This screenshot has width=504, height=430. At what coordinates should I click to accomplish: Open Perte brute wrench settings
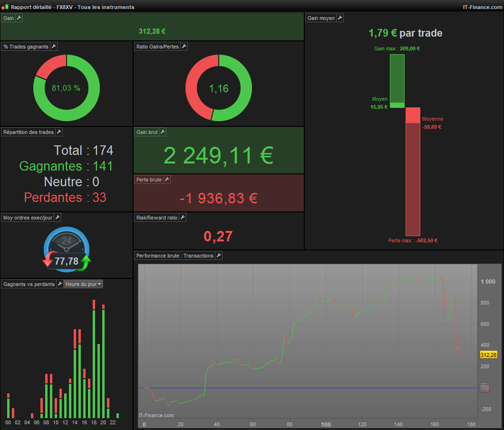click(167, 180)
